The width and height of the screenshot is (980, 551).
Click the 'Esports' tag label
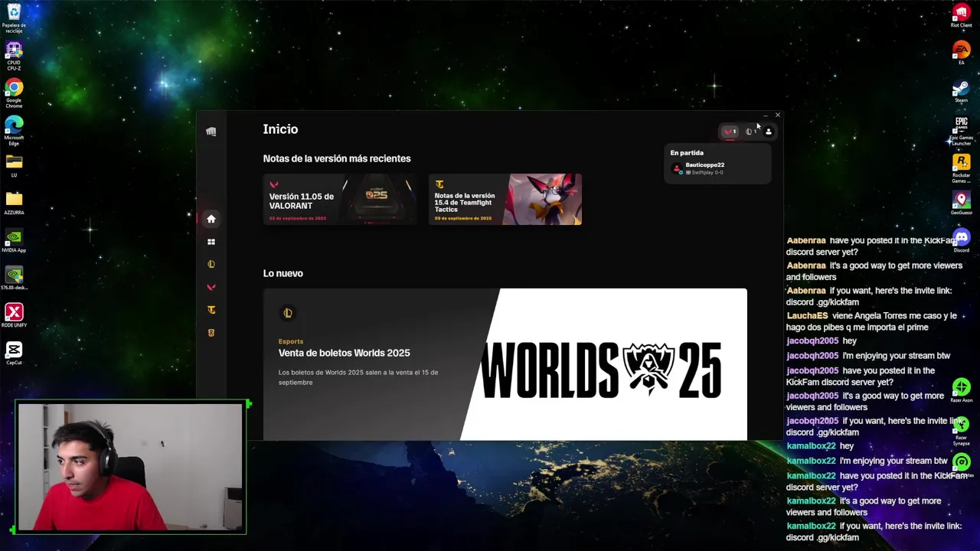pos(291,341)
